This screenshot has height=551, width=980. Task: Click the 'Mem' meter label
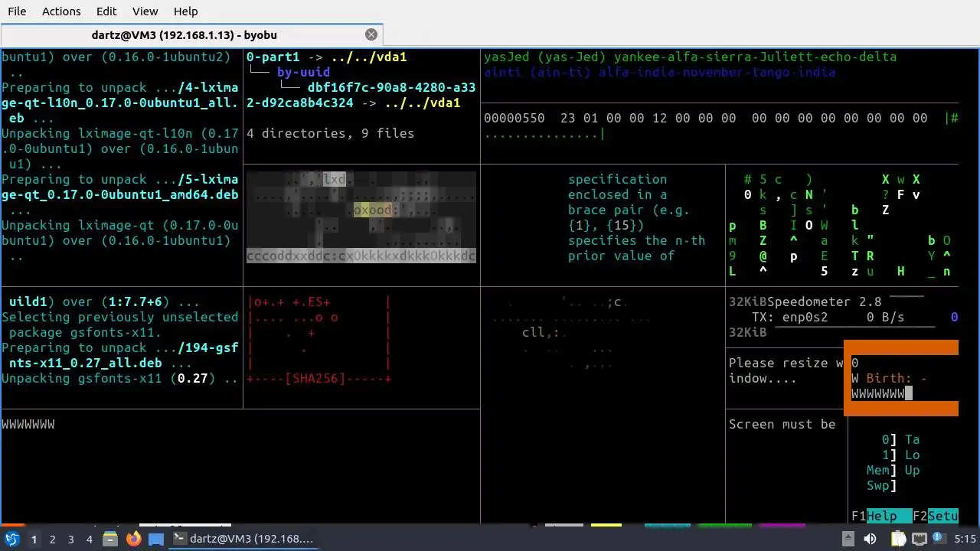[878, 470]
